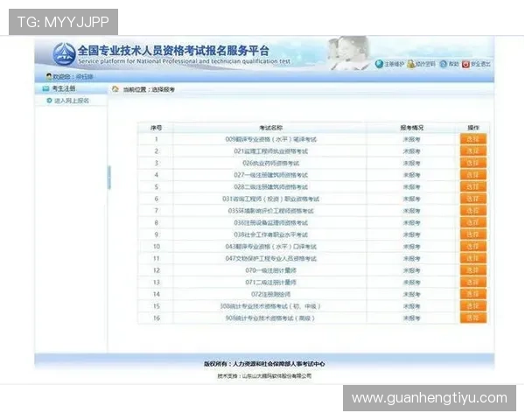Click the 序号 column header
This screenshot has width=525, height=420.
click(156, 128)
